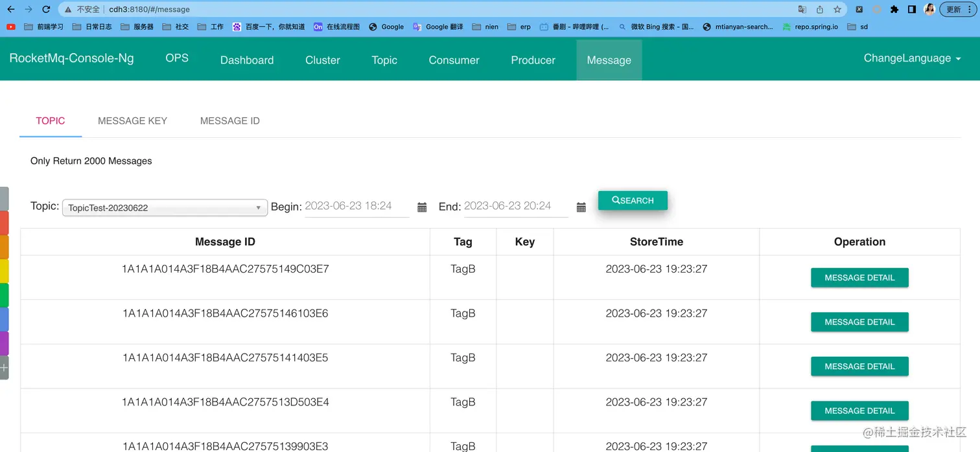Click the share icon in the address bar
This screenshot has width=980, height=452.
[820, 10]
